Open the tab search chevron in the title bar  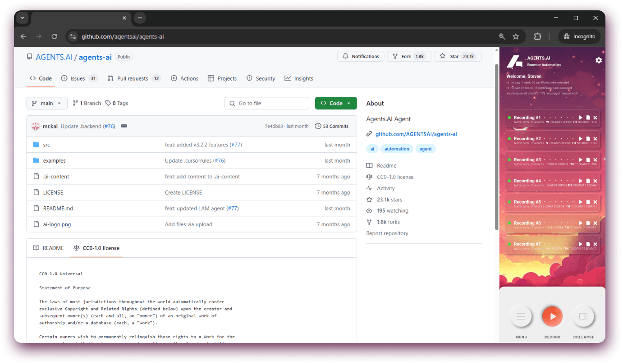22,18
